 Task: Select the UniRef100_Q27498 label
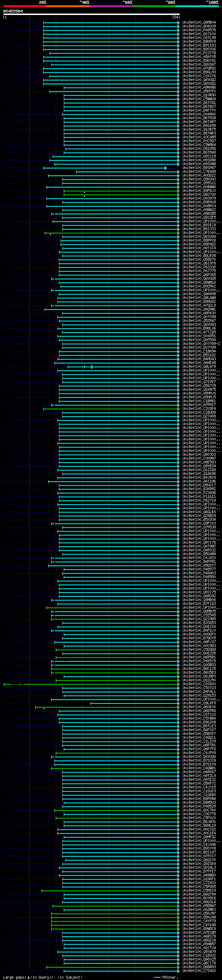(199, 416)
